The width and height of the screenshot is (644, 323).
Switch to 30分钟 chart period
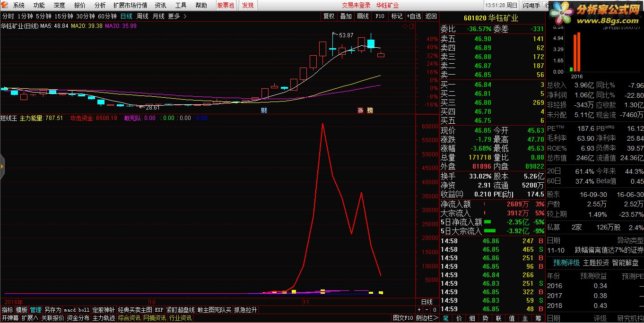(x=86, y=16)
